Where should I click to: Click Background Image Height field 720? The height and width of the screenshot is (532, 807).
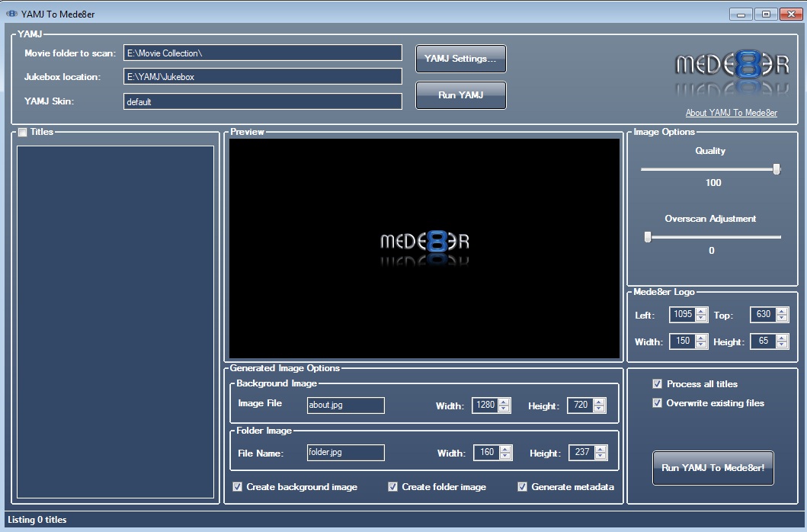point(581,405)
